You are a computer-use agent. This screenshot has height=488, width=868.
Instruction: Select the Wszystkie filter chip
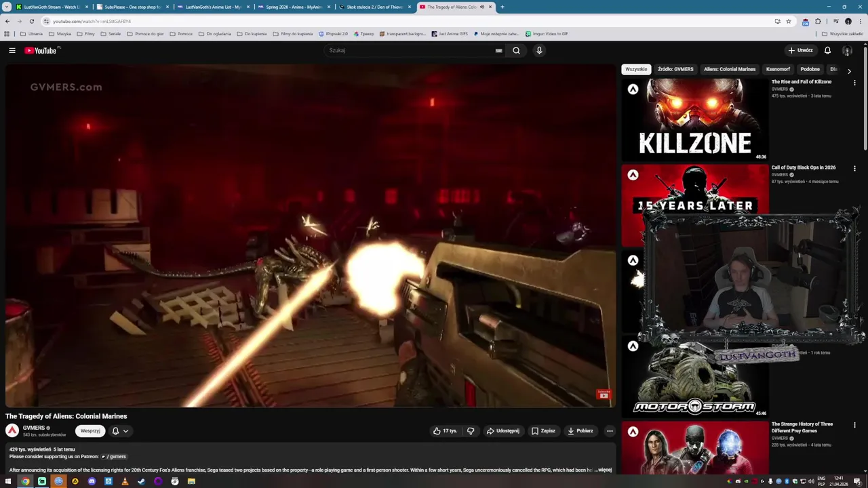point(636,69)
